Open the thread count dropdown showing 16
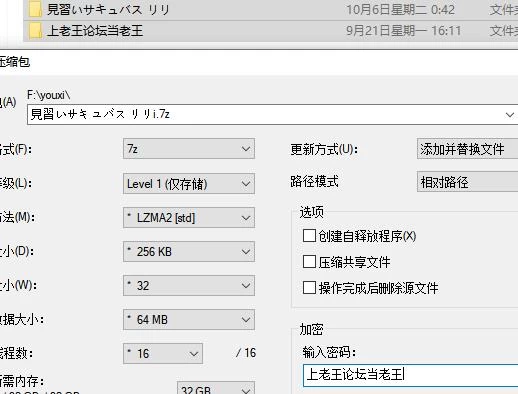This screenshot has height=394, width=518. pyautogui.click(x=163, y=353)
